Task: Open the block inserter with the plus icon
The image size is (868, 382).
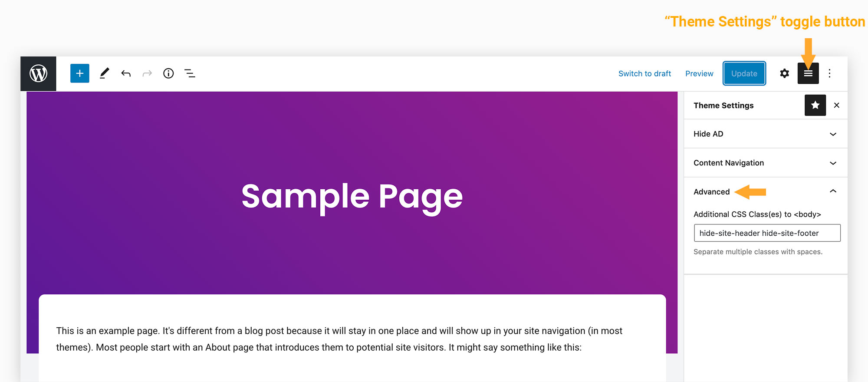Action: (x=79, y=73)
